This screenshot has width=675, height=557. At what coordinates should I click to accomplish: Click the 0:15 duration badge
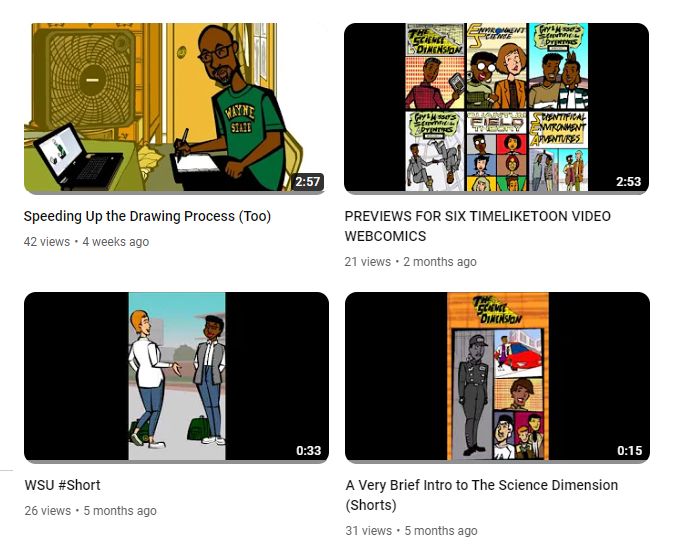[630, 450]
